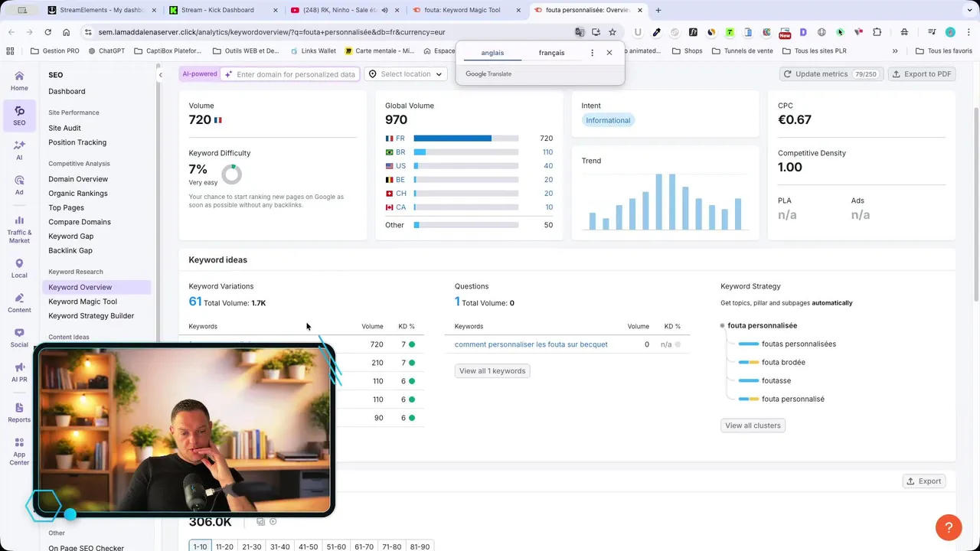The image size is (980, 551).
Task: Open the App Center icon
Action: coord(19,452)
